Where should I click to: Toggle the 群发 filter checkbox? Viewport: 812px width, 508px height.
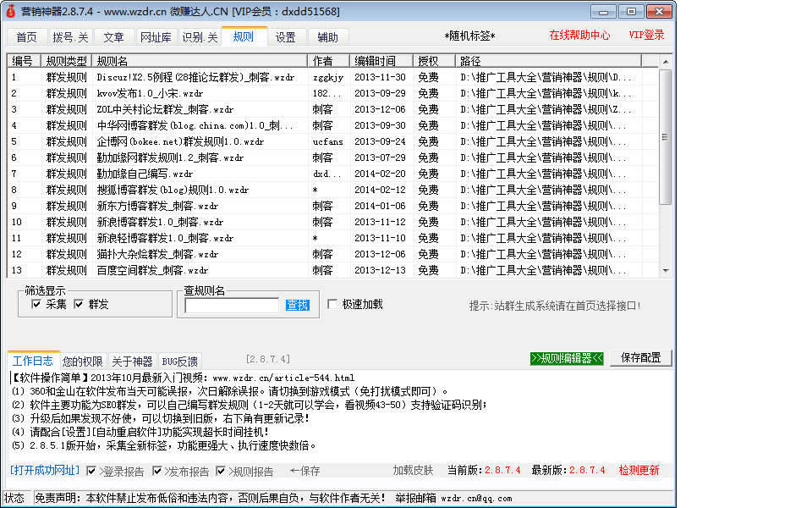pyautogui.click(x=78, y=304)
